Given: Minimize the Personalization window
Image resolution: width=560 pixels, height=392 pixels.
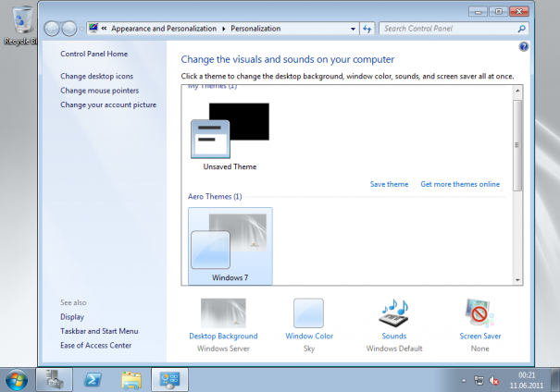Looking at the screenshot, I should (479, 12).
